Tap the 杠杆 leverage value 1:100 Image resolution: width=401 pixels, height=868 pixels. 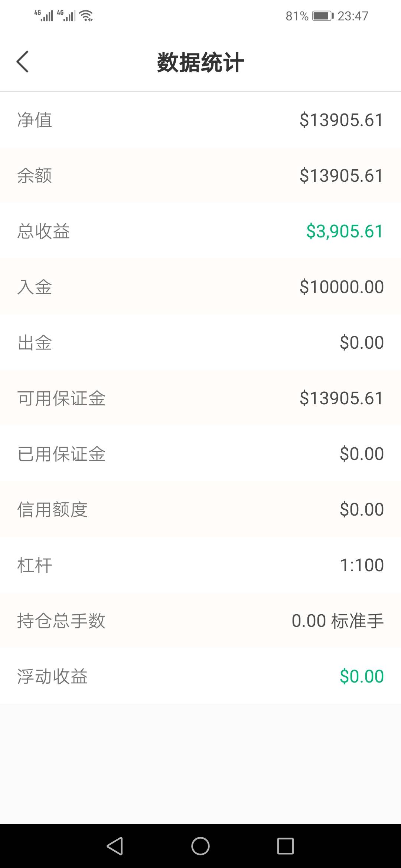pos(362,565)
